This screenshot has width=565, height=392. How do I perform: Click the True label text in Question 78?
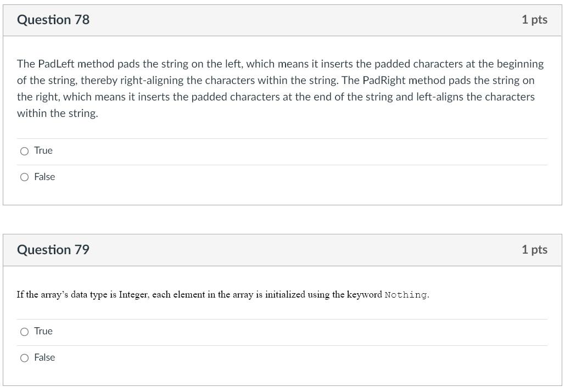point(43,150)
